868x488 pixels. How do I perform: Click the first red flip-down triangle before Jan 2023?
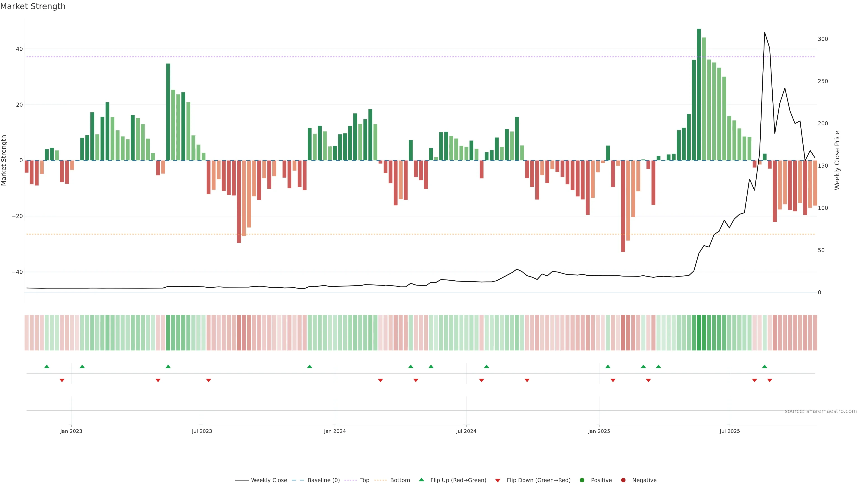pos(62,380)
